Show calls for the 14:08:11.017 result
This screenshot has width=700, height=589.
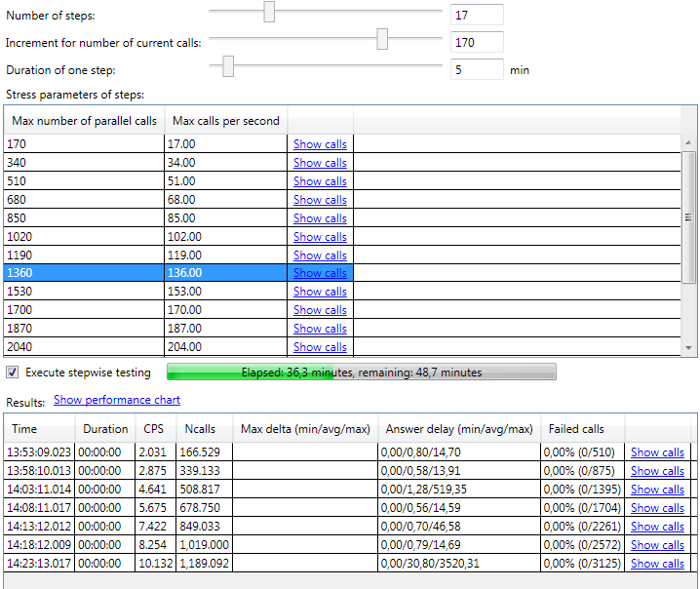pos(657,508)
